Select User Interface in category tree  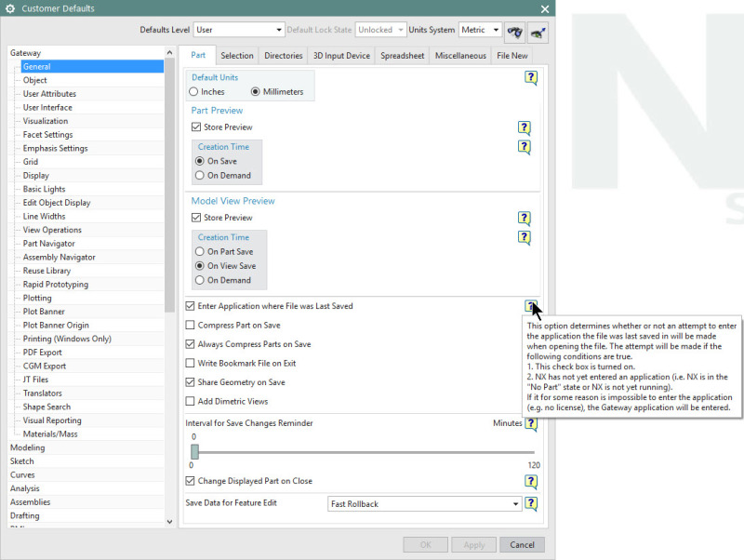47,107
